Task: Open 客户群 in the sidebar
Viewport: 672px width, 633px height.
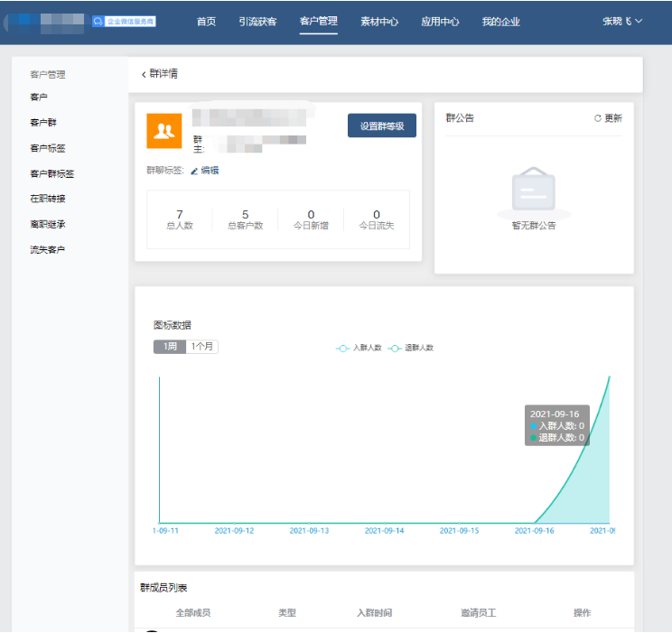Action: tap(43, 122)
